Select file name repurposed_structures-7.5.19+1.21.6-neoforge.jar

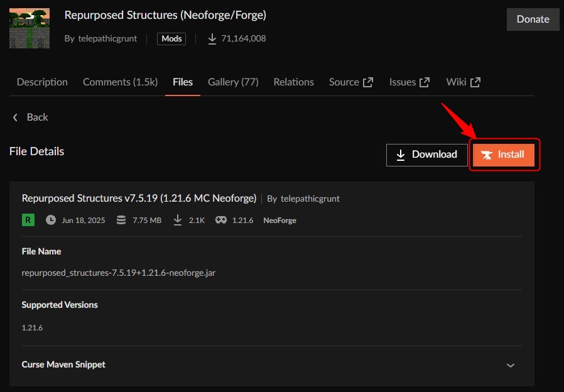click(119, 273)
